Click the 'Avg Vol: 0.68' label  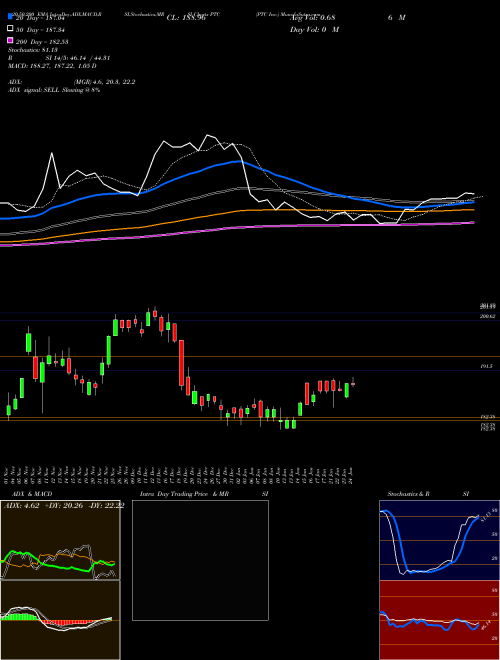pos(312,18)
